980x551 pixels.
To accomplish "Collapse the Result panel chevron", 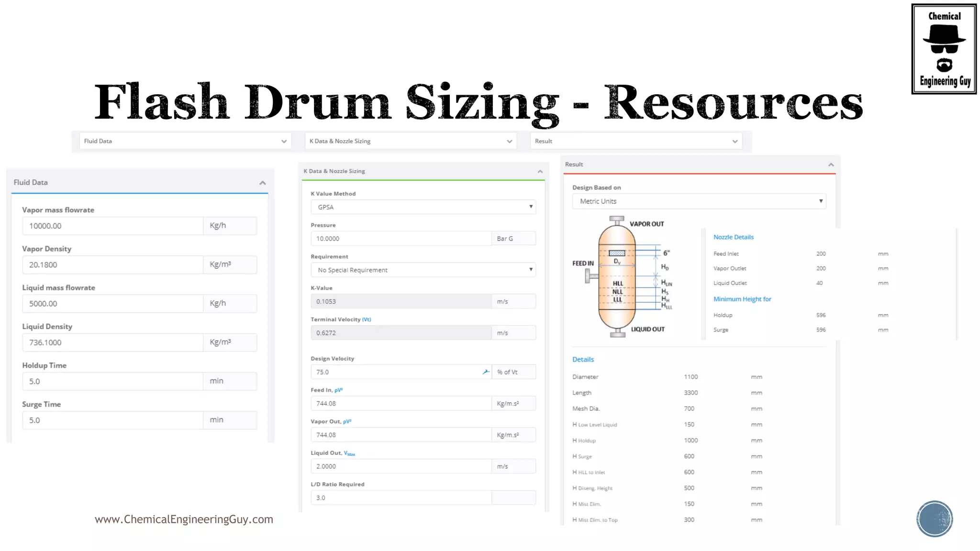I will tap(831, 165).
